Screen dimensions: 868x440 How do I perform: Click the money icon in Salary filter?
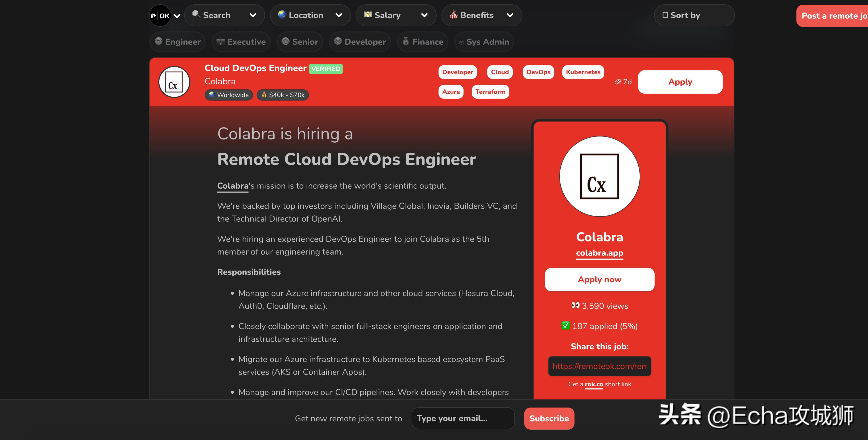[368, 14]
